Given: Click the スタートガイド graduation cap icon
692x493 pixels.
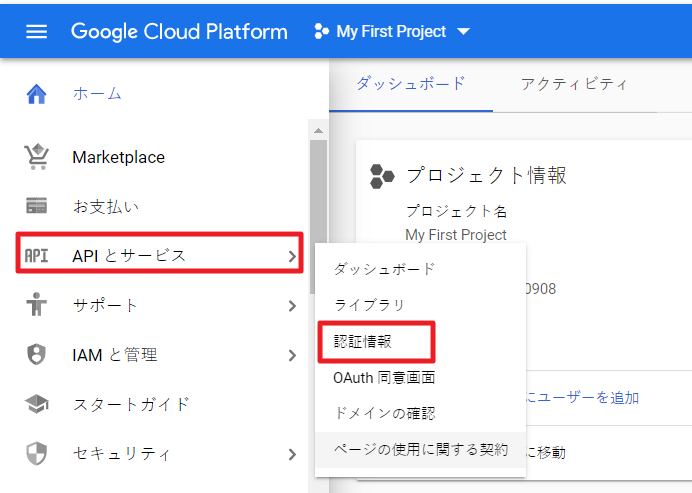Looking at the screenshot, I should [36, 405].
